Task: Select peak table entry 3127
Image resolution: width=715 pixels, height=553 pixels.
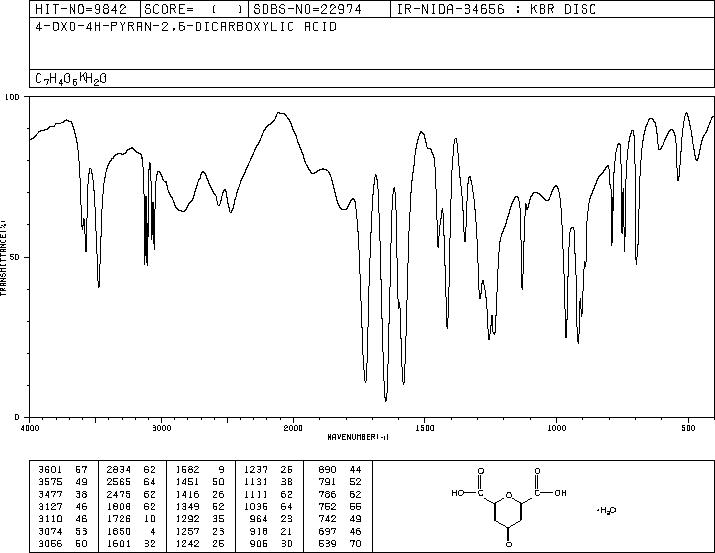Action: 63,506
